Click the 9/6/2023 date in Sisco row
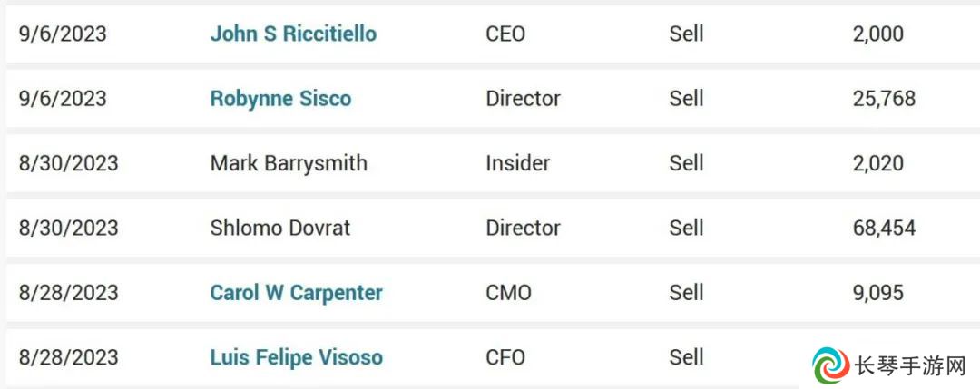Screen dimensions: 980x389 (x=63, y=99)
